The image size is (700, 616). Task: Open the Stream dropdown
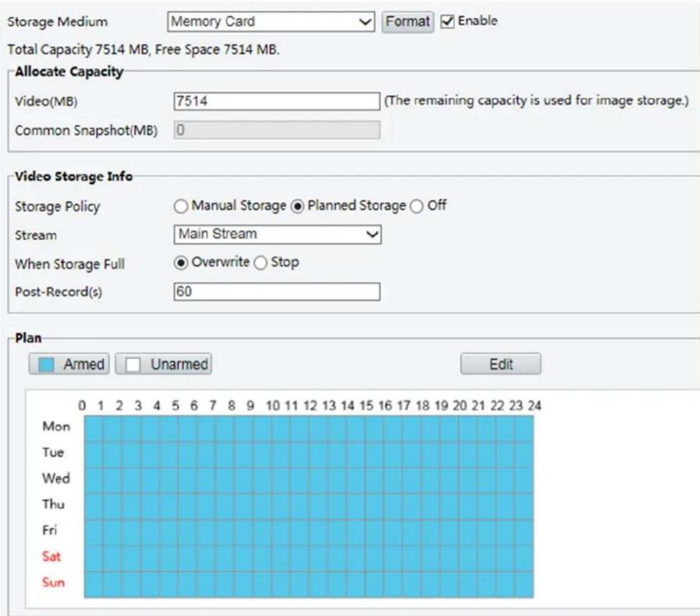tap(277, 234)
